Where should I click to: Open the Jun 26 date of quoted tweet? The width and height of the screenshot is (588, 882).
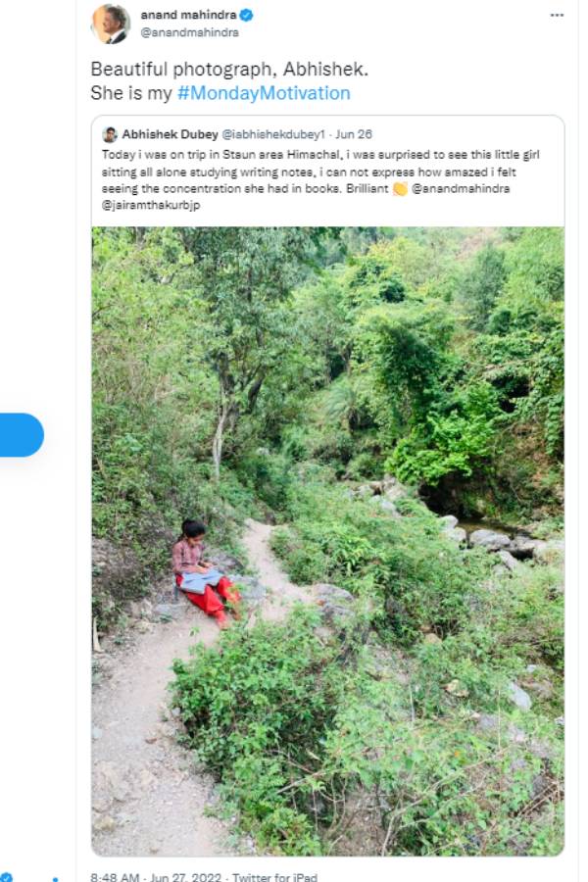coord(354,134)
